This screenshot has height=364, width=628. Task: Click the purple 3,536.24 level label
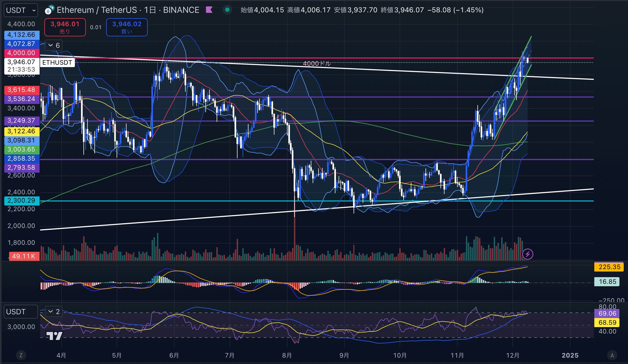coord(22,99)
